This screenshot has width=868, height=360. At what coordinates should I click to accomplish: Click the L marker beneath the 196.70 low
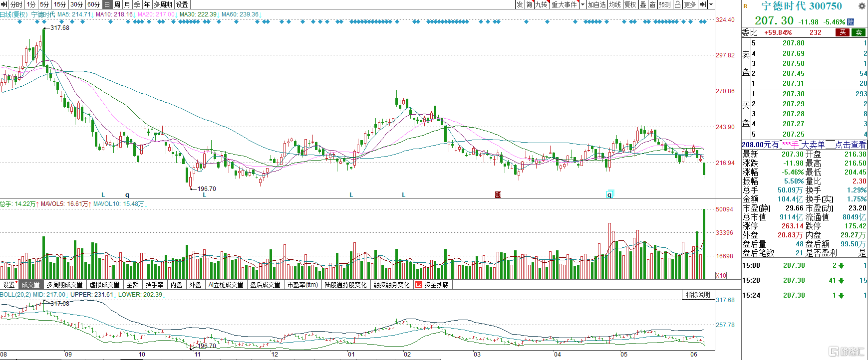pyautogui.click(x=204, y=195)
